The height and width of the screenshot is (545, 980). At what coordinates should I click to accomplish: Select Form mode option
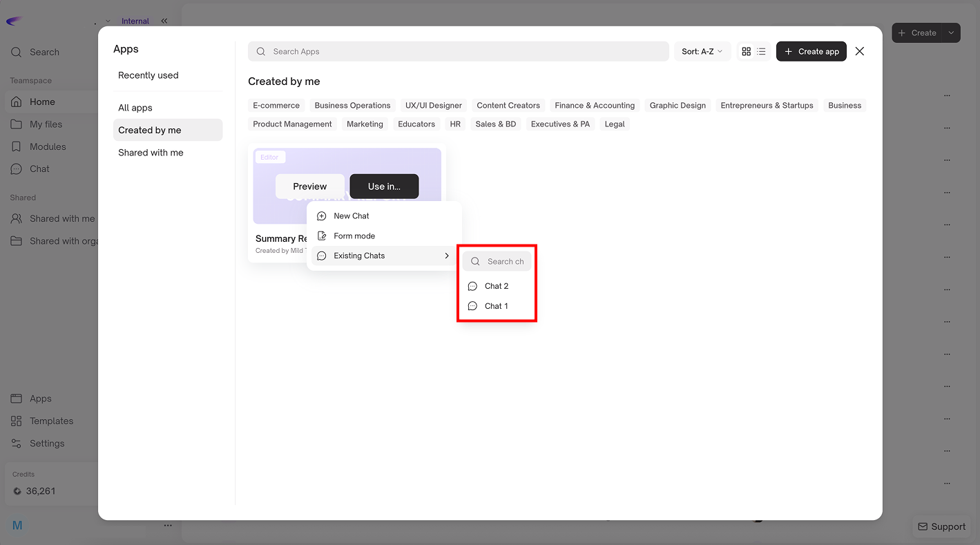(x=354, y=236)
